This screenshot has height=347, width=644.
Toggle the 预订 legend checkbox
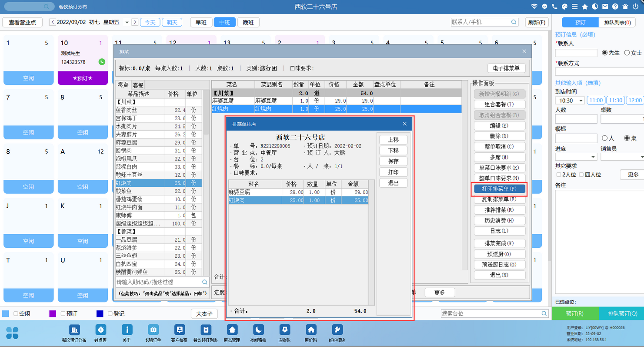tap(63, 313)
